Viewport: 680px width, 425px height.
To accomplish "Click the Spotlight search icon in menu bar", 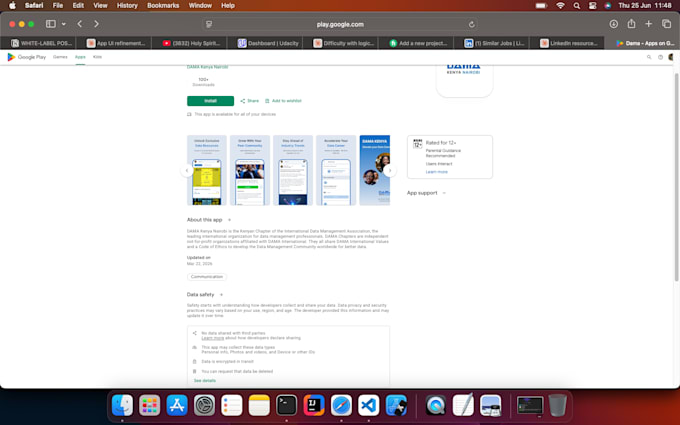I will click(x=576, y=5).
